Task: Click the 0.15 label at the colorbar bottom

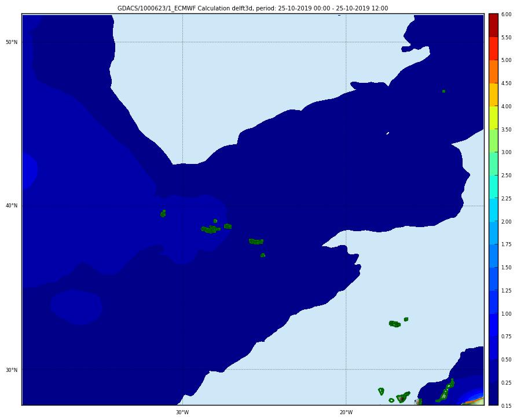Action: [506, 406]
